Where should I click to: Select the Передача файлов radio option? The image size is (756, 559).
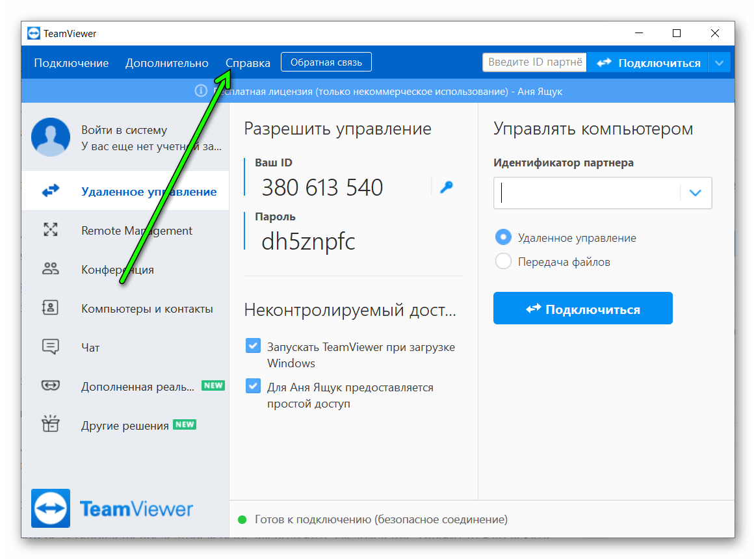click(x=503, y=261)
